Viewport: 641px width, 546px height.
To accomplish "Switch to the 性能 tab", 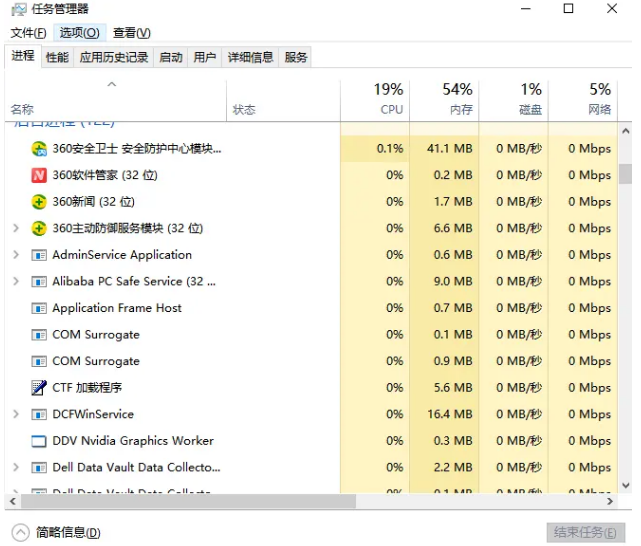I will coord(57,57).
